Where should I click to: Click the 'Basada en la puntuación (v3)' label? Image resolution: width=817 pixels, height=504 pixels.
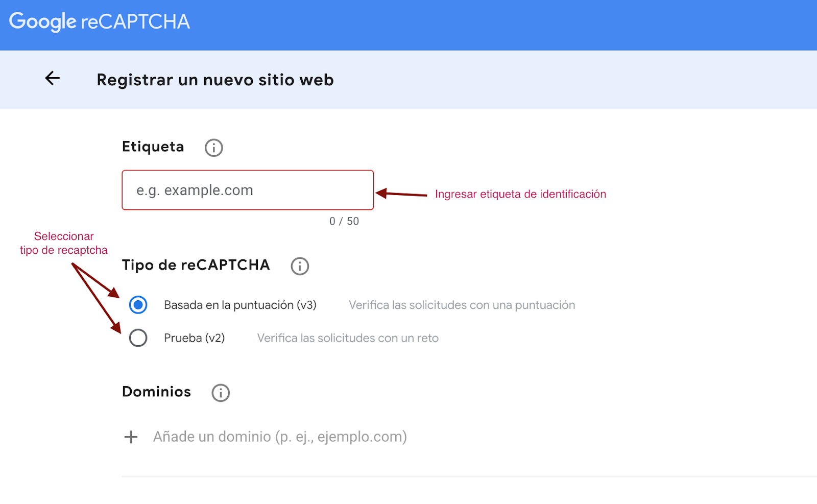pyautogui.click(x=240, y=305)
